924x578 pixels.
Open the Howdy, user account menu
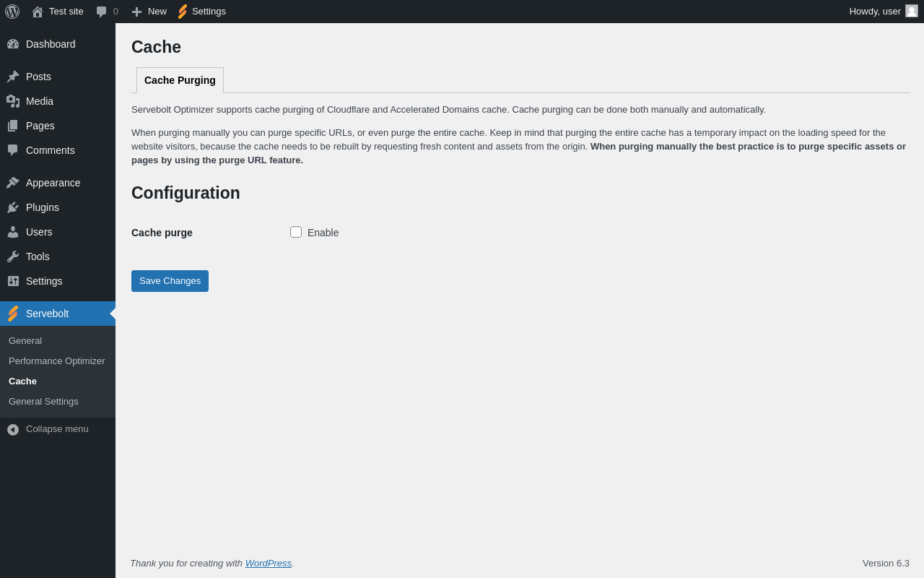tap(875, 12)
